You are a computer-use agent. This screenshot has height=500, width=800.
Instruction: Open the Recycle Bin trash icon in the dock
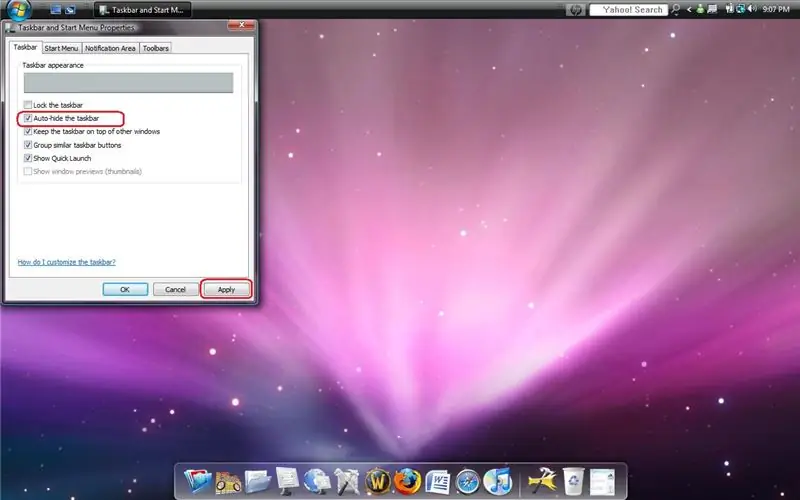click(573, 481)
